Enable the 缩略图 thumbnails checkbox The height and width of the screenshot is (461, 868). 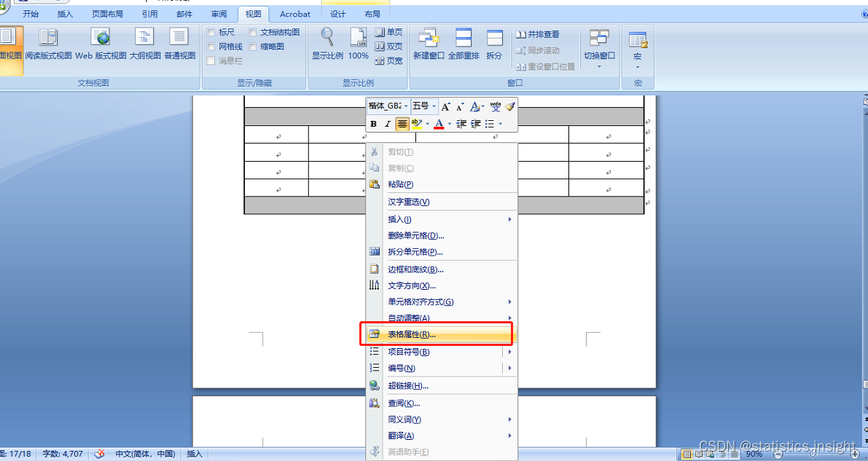(x=252, y=47)
